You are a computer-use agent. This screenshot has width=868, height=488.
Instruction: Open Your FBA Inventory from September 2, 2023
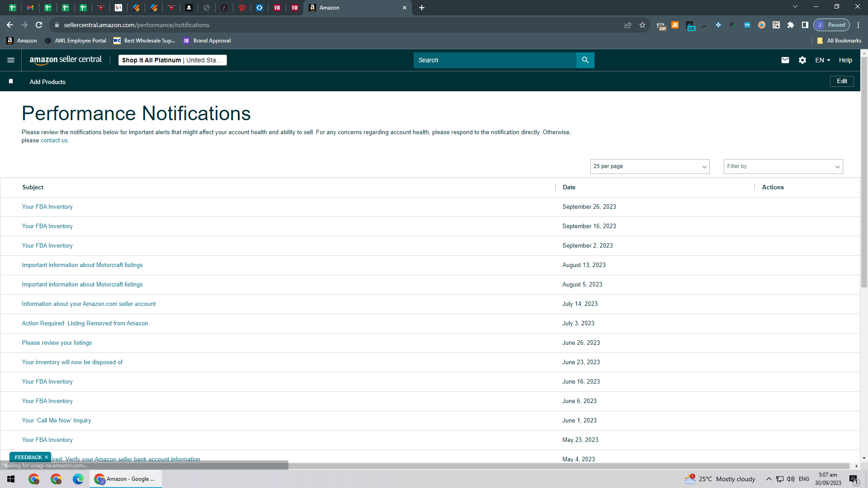click(x=47, y=245)
